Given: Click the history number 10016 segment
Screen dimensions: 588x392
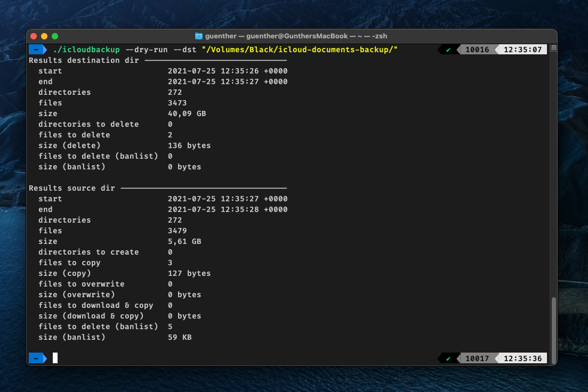Looking at the screenshot, I should pos(477,50).
